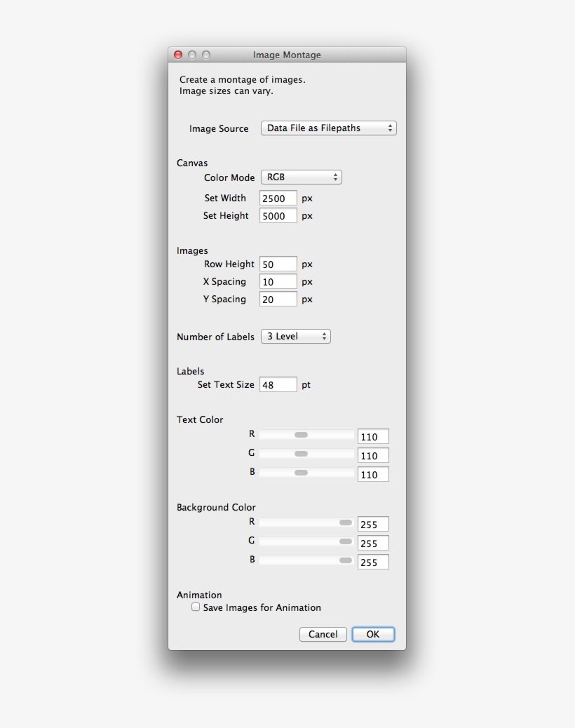
Task: Open the Number of Labels dropdown
Action: pyautogui.click(x=296, y=337)
